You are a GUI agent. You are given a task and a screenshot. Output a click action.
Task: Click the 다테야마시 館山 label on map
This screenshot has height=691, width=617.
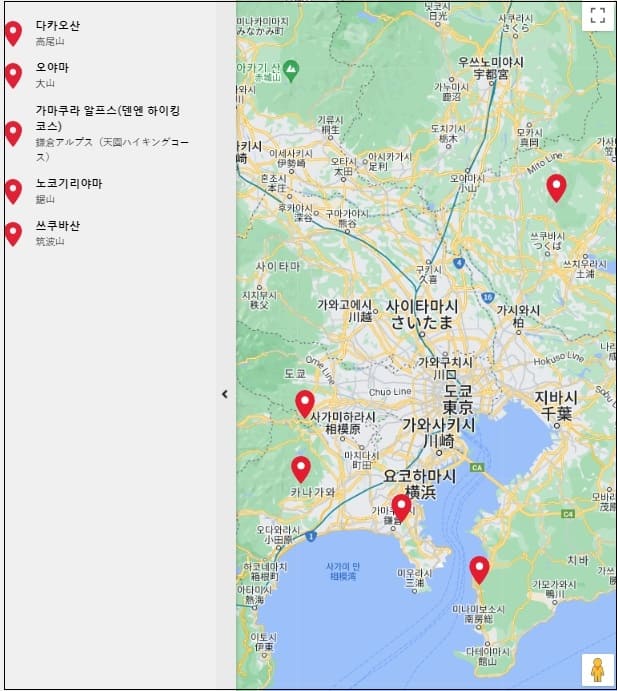pyautogui.click(x=488, y=656)
